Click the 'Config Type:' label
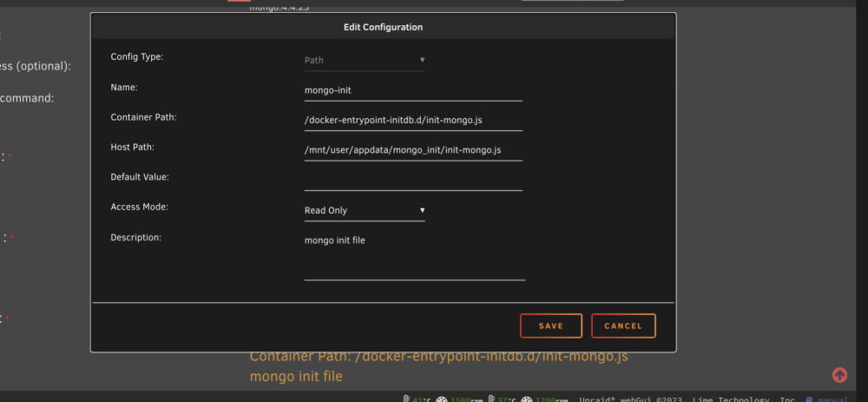The height and width of the screenshot is (402, 868). coord(137,56)
